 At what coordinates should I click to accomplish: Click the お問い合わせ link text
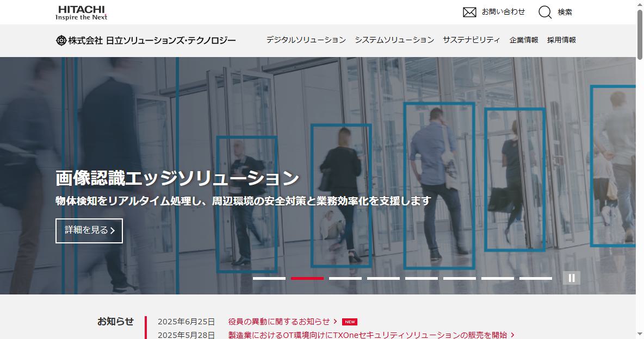[503, 12]
